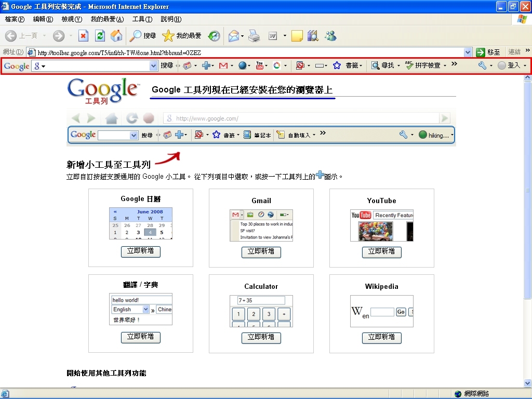Image resolution: width=532 pixels, height=399 pixels.
Task: Click the yellow note Discuss icon
Action: click(297, 36)
